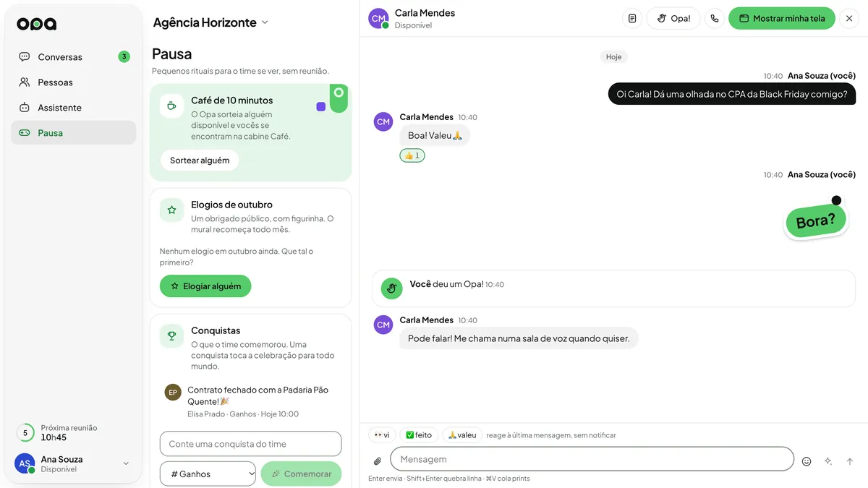The width and height of the screenshot is (868, 488).
Task: Click the Contrato fechado com a Padaria text
Action: (258, 395)
